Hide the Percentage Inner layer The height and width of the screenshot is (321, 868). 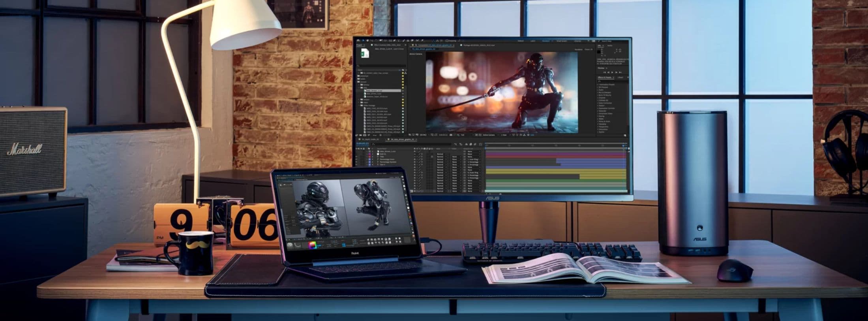click(357, 159)
